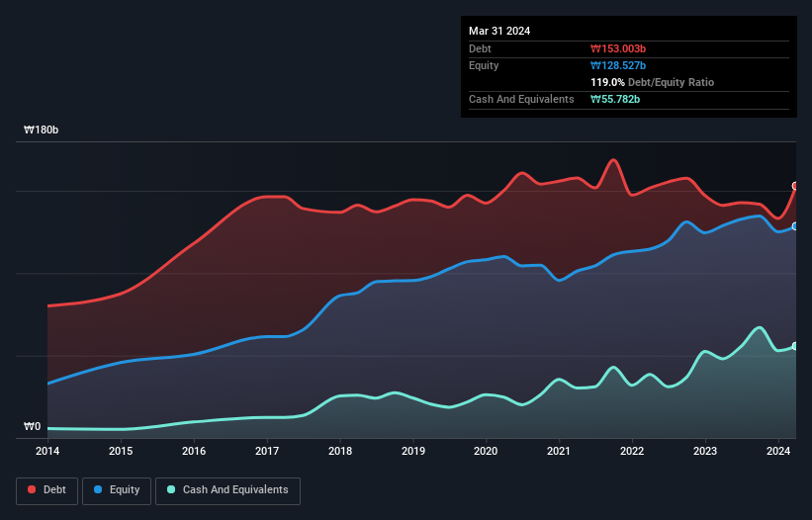Click the 2019 x-axis label
Screen dimensions: 812x520
tap(413, 451)
